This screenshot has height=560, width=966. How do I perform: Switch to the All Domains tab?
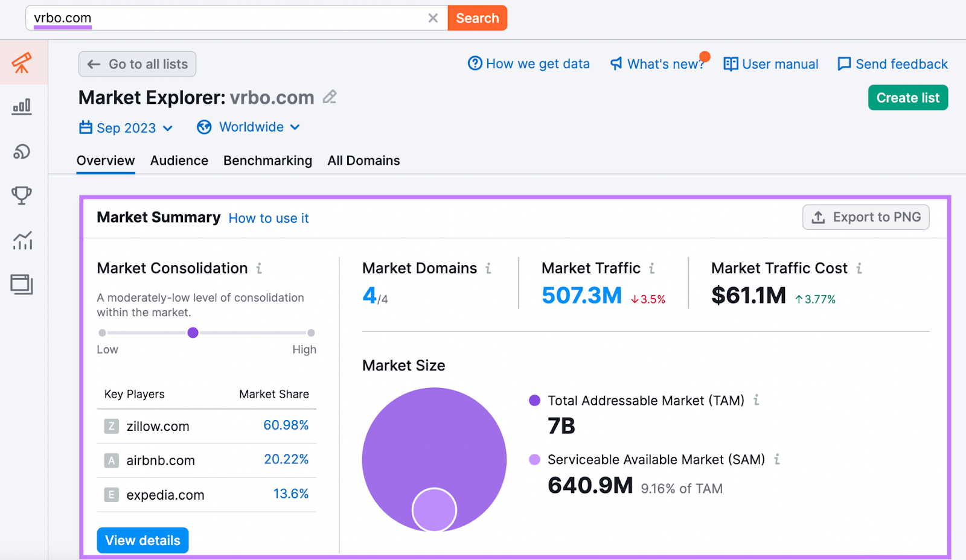point(364,161)
